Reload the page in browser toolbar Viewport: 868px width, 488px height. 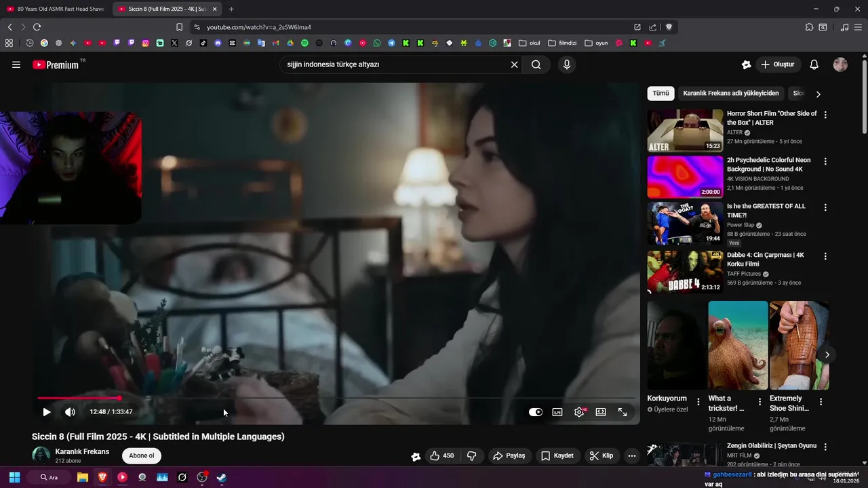(37, 27)
